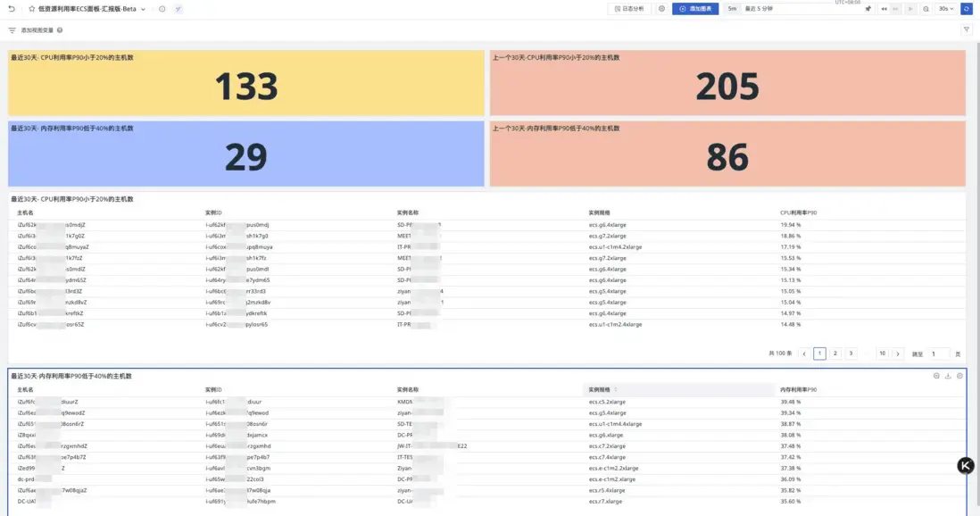Open the memory table panel settings gear
Screen dimensions: 980x516
[960, 376]
